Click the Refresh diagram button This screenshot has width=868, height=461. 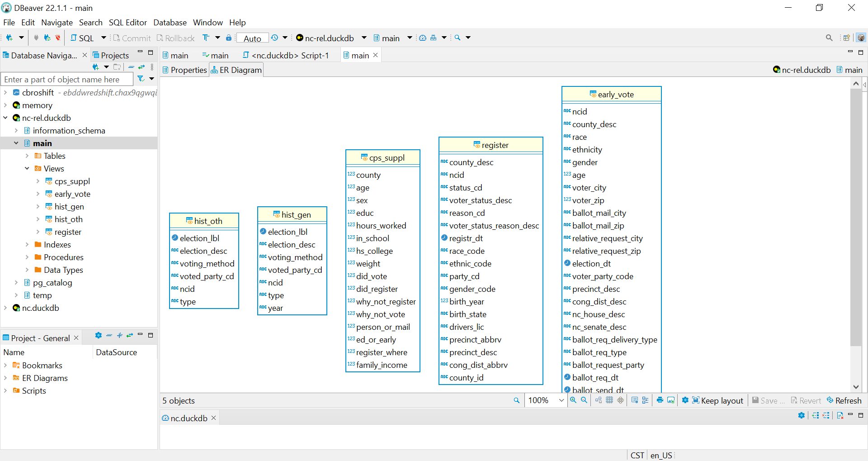coord(844,400)
